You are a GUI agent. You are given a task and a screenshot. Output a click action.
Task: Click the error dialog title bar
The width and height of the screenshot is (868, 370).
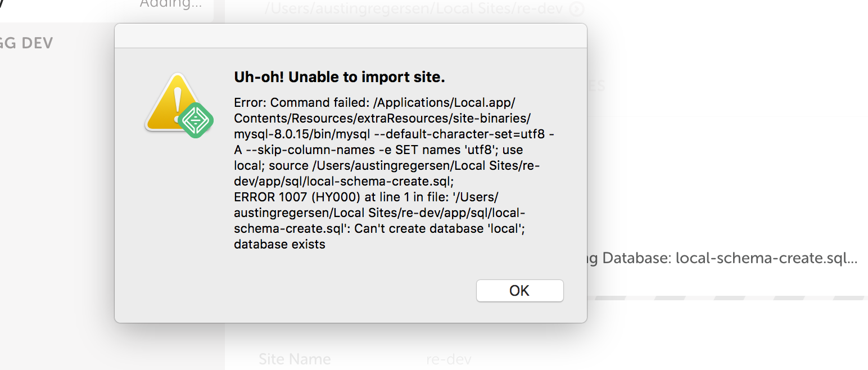pyautogui.click(x=350, y=36)
